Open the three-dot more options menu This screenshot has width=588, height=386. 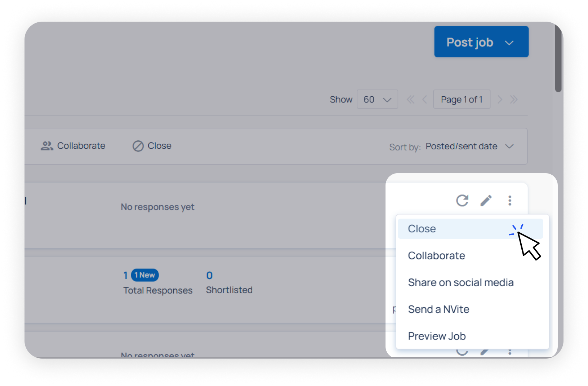pyautogui.click(x=509, y=200)
